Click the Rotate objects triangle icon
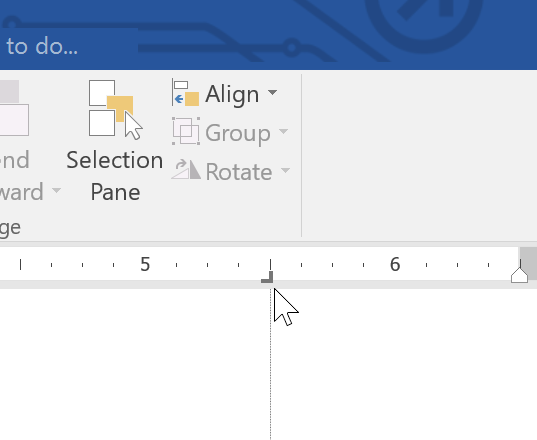Viewport: 537px width, 440px height. 186,169
